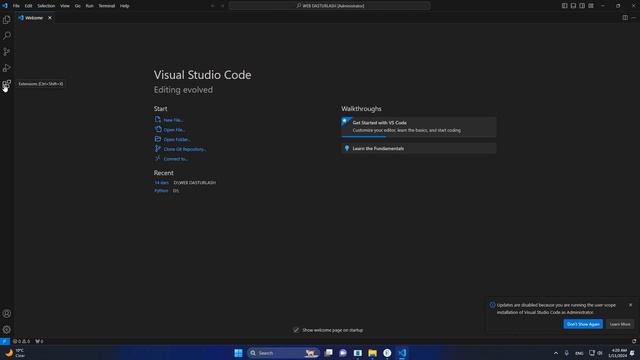
Task: Open the Windows Start menu
Action: (x=238, y=353)
